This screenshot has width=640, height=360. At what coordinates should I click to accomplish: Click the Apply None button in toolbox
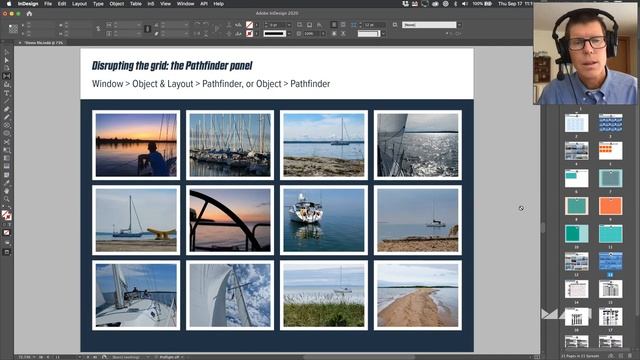(7, 233)
